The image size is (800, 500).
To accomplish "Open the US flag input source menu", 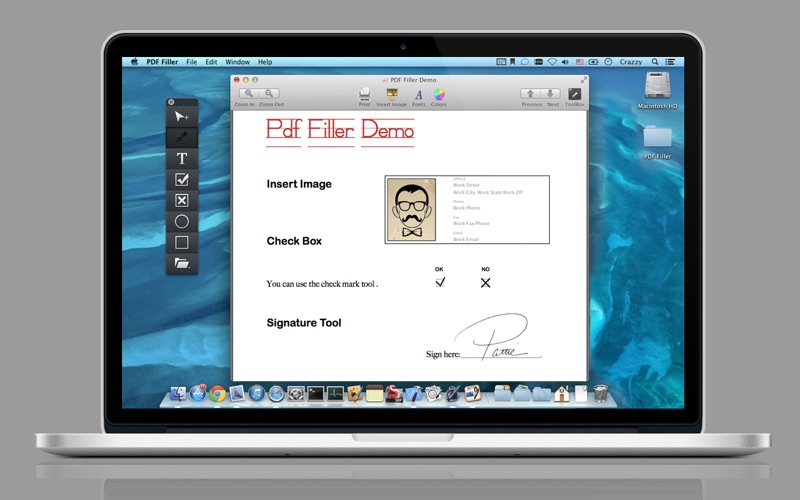I will coord(580,62).
